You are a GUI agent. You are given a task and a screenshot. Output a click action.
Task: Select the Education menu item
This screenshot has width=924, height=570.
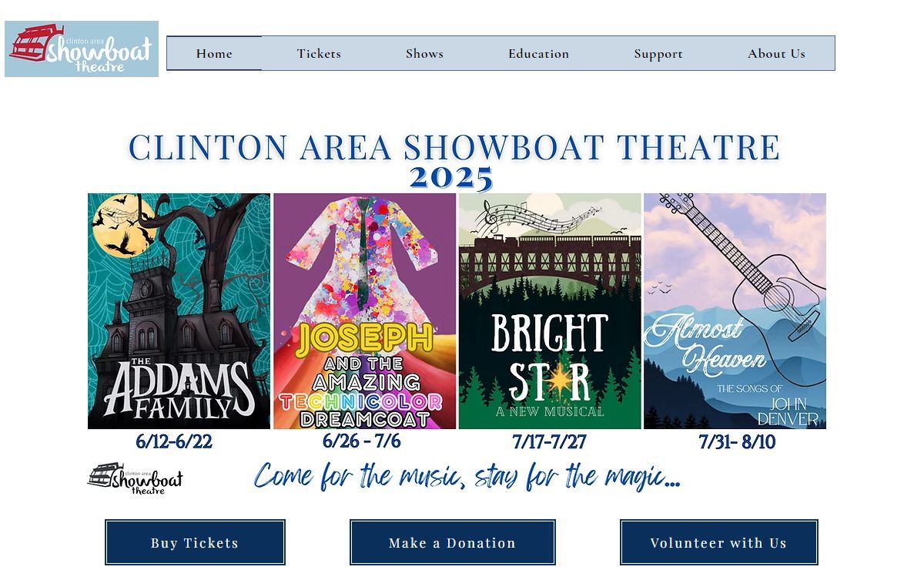pos(538,53)
